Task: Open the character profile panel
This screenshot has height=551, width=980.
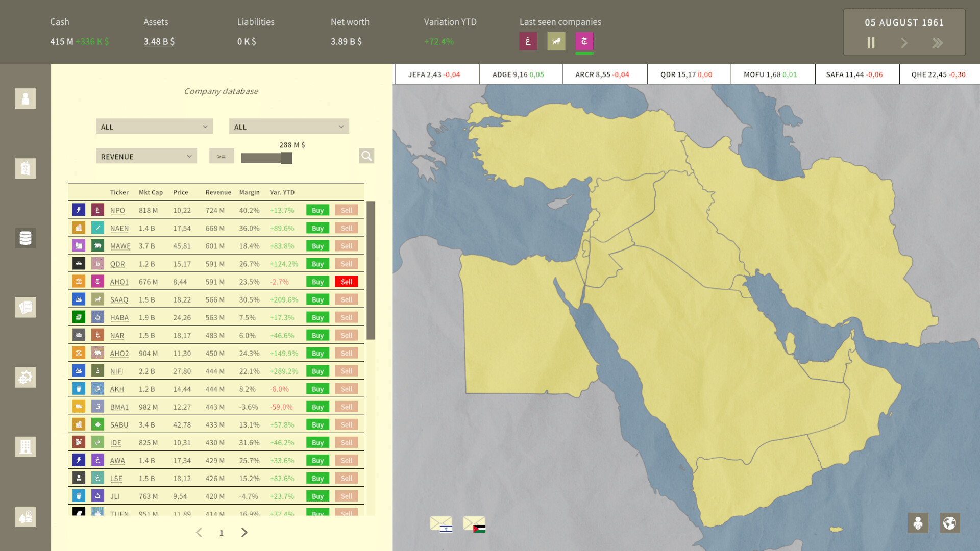Action: pos(25,98)
